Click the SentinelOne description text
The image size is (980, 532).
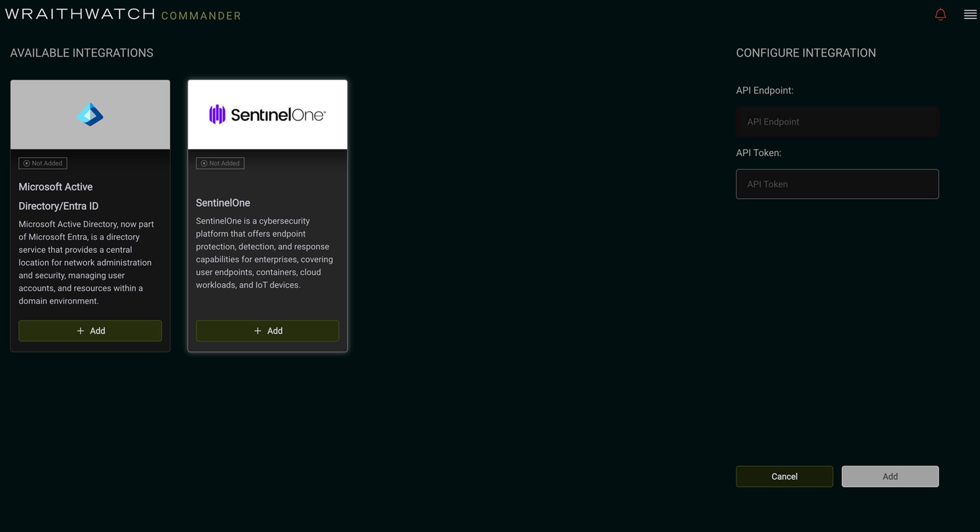[x=264, y=253]
